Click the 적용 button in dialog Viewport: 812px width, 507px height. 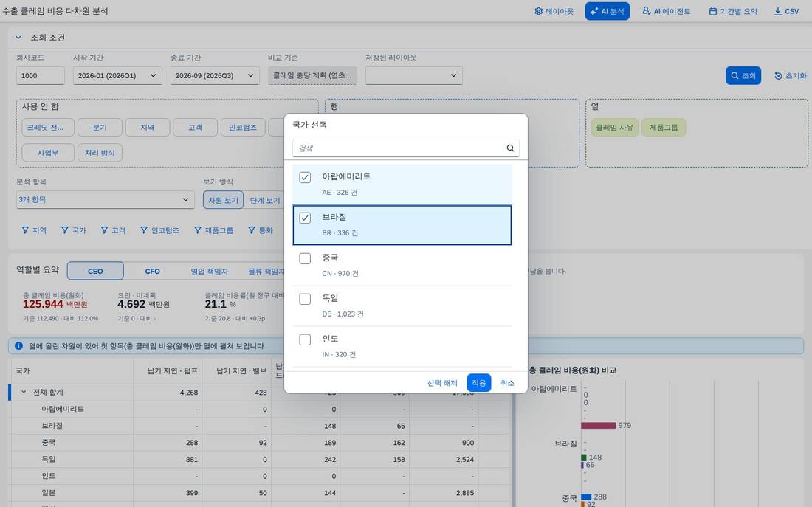point(478,383)
